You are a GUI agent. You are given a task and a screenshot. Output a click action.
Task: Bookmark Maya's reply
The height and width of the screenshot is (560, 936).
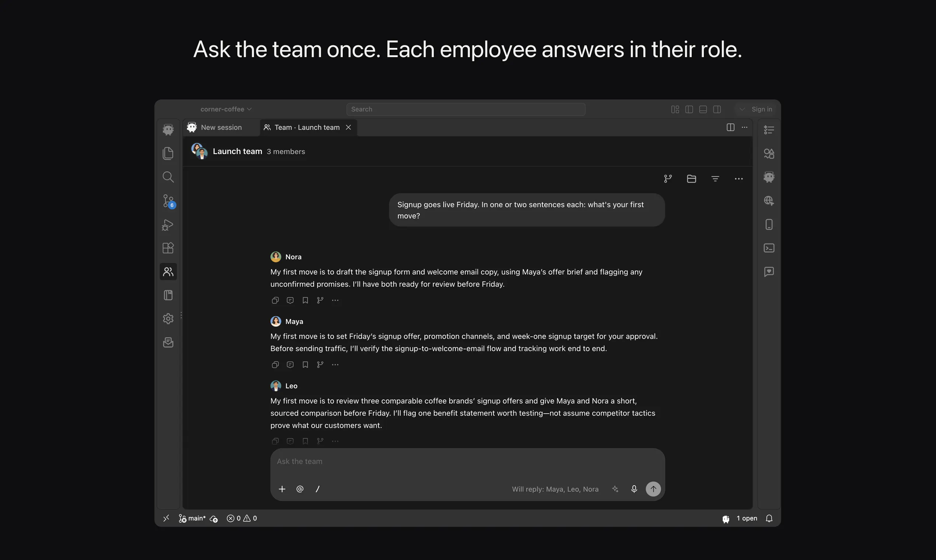(305, 364)
